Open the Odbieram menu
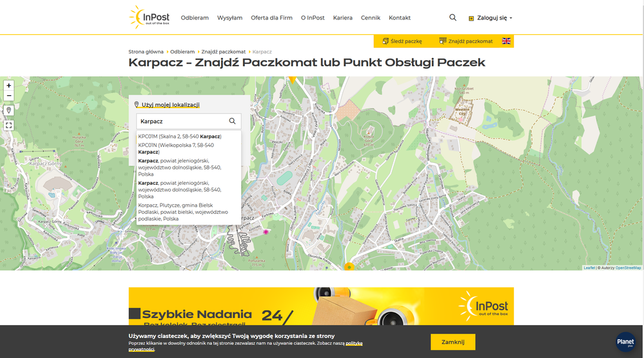644x358 pixels. (x=195, y=18)
